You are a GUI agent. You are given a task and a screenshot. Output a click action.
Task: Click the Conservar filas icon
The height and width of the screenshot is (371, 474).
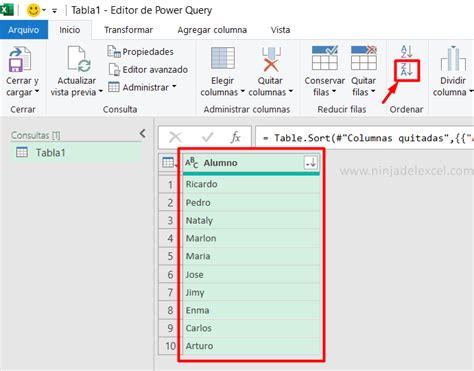coord(325,58)
